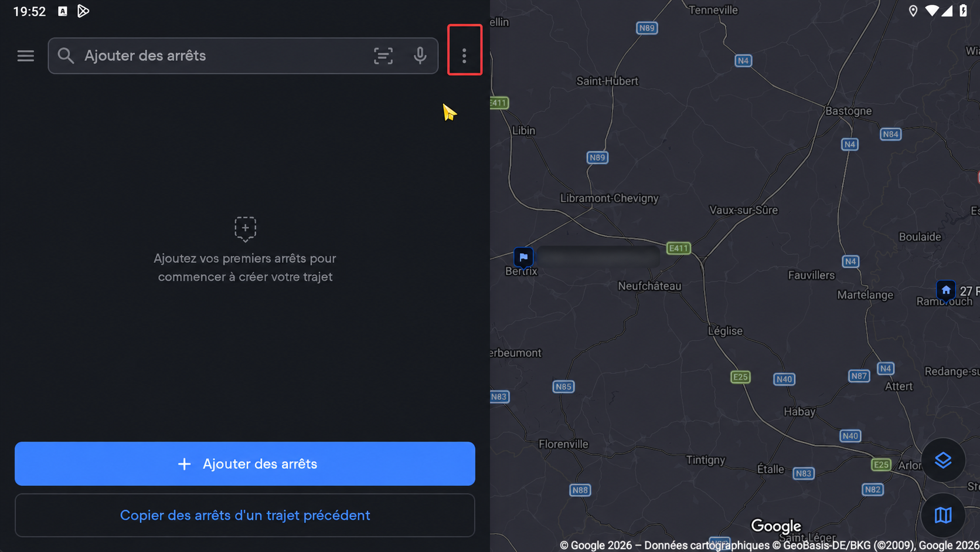Tap the Wi-Fi status bar icon
980x552 pixels.
[x=931, y=11]
